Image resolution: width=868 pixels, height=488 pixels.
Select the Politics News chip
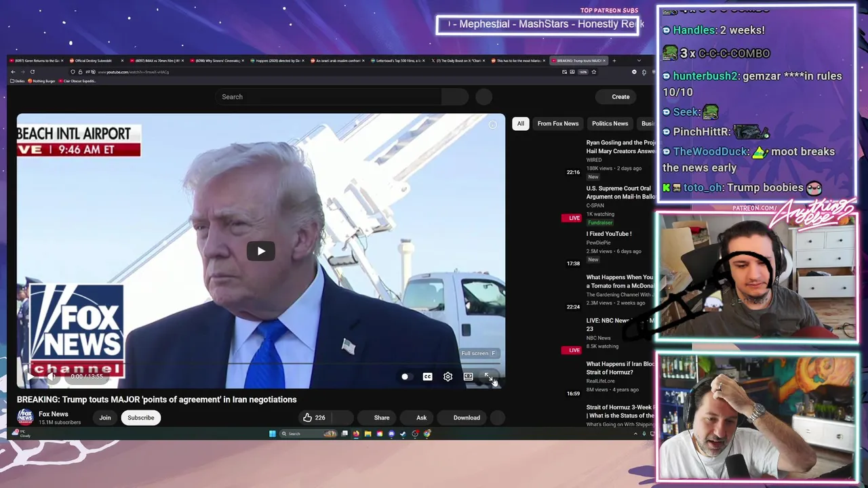pos(610,123)
